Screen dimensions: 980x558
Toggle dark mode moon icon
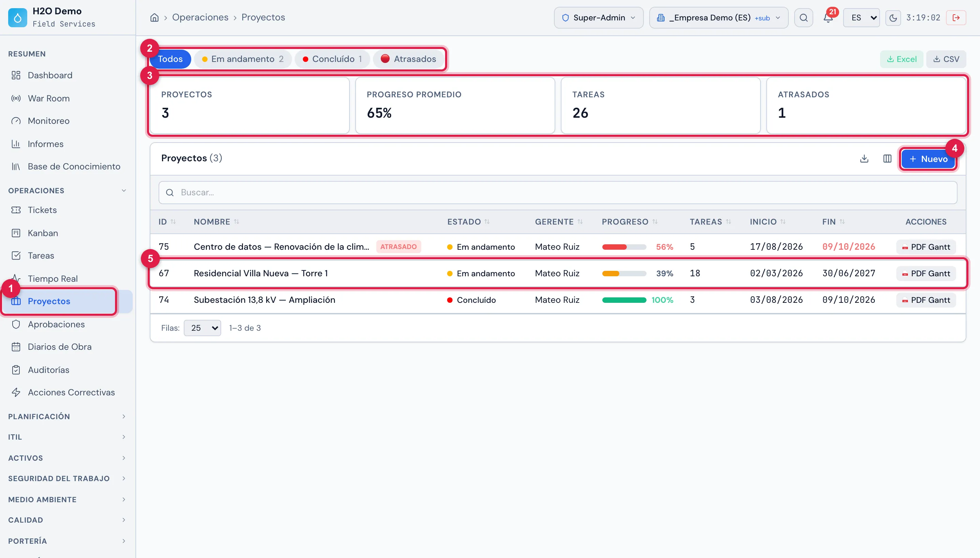click(893, 18)
